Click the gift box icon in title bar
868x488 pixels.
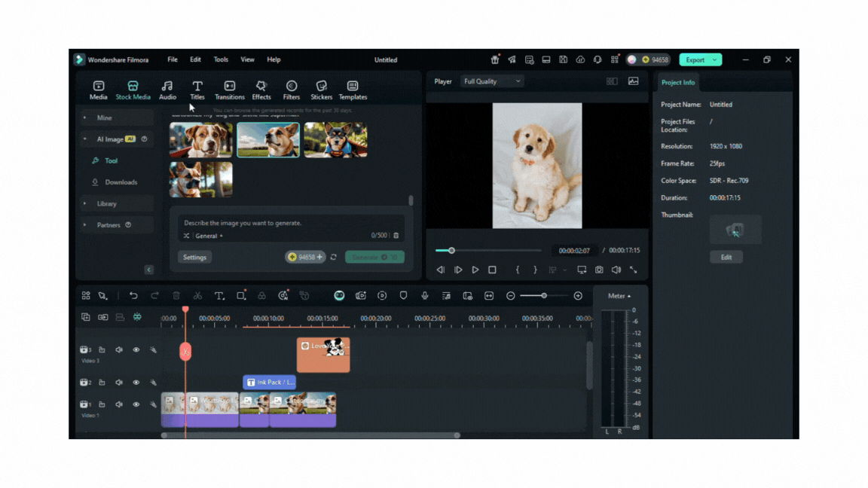click(x=495, y=59)
